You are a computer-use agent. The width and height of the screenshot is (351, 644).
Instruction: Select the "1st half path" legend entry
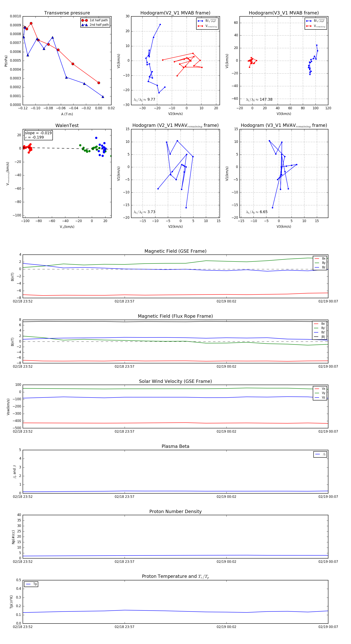coord(95,20)
